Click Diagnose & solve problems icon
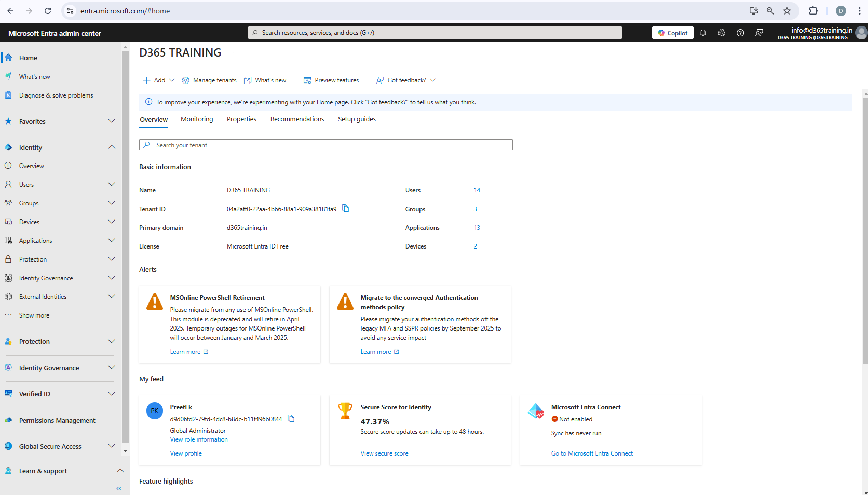868x495 pixels. pos(8,95)
